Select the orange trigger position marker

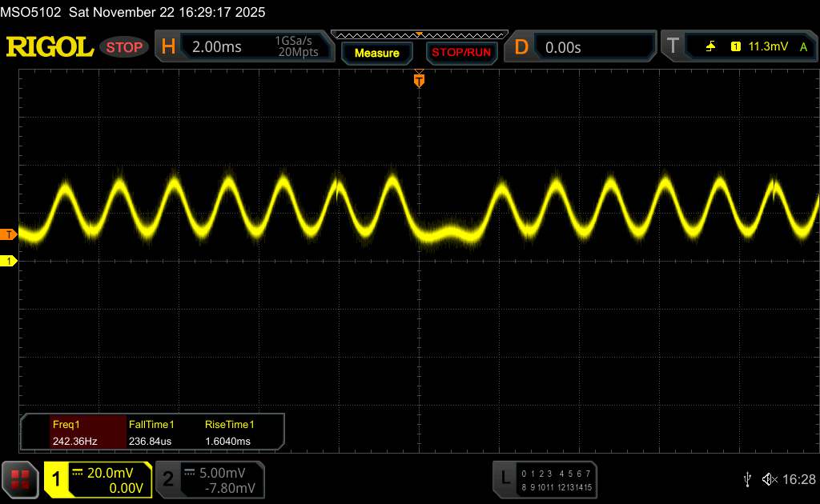(419, 80)
